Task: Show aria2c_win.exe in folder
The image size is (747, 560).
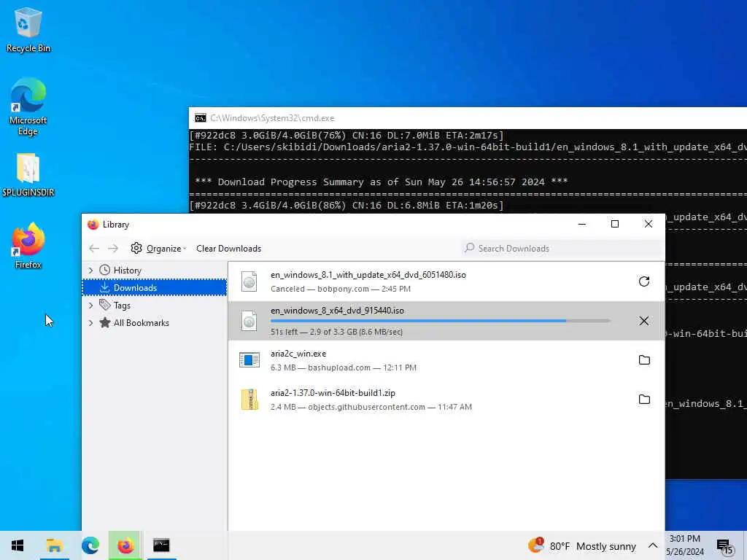Action: (x=644, y=360)
